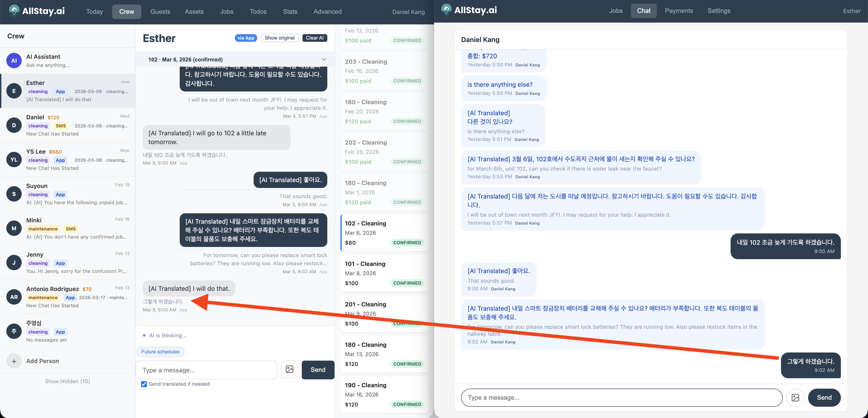Open Antonio Rodriguez's chat via his avatar
This screenshot has height=418, width=868.
[14, 297]
